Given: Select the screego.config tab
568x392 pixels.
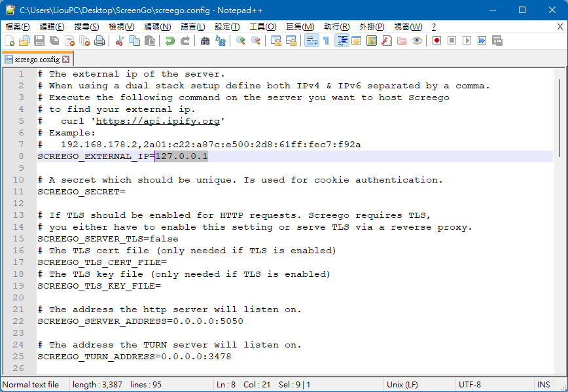Looking at the screenshot, I should coord(37,60).
